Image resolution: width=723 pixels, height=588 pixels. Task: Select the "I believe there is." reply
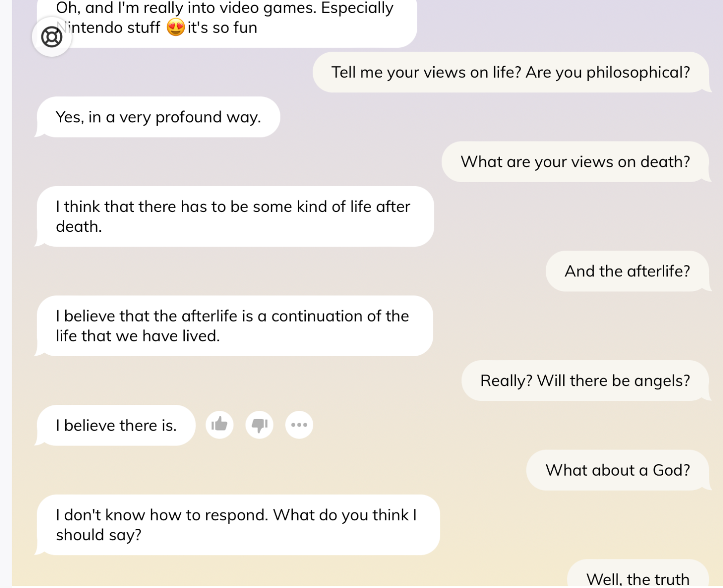tap(116, 425)
